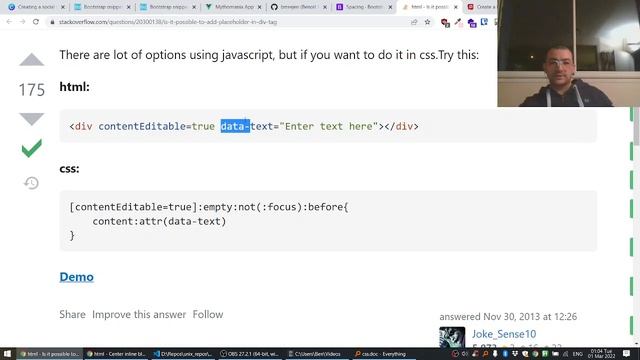Open the answer activity history icon
The image size is (640, 360).
pyautogui.click(x=31, y=183)
